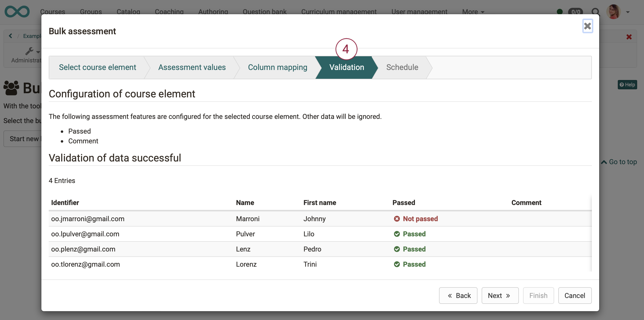Cancel the bulk assessment wizard
The width and height of the screenshot is (644, 320).
(x=575, y=295)
